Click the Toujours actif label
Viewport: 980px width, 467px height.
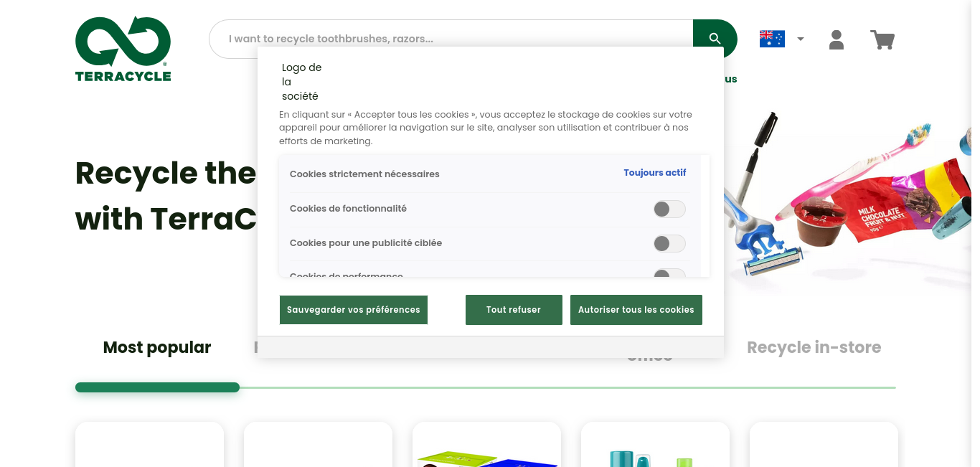click(655, 173)
